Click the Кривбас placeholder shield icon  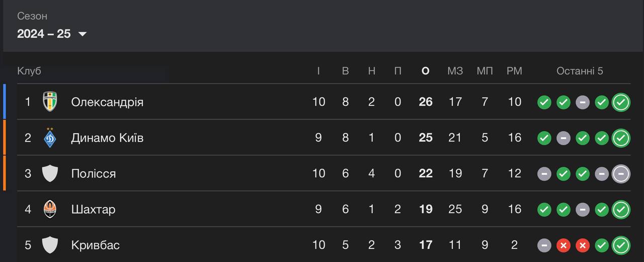(50, 245)
